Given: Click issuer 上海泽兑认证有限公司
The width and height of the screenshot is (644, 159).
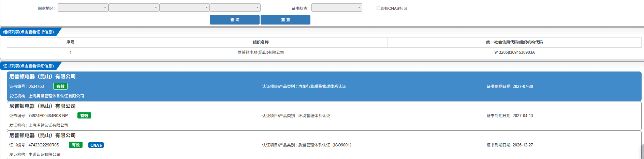Looking at the screenshot, I should 48,125.
